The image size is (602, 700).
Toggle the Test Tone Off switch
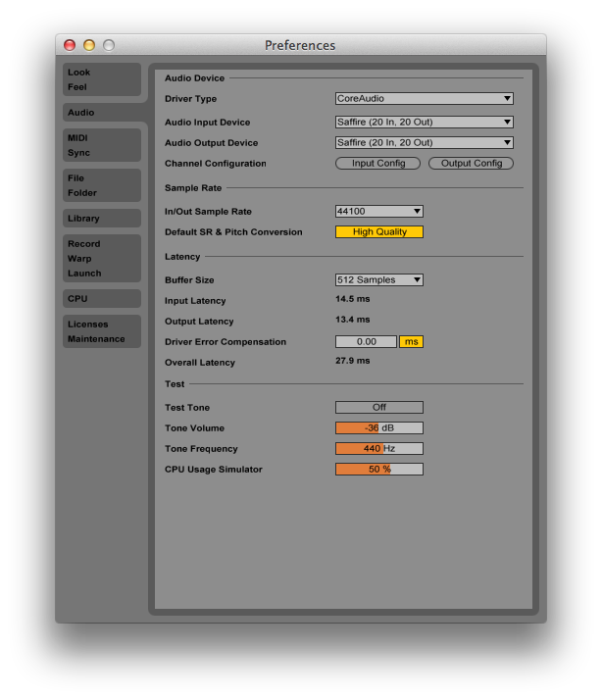(x=379, y=407)
